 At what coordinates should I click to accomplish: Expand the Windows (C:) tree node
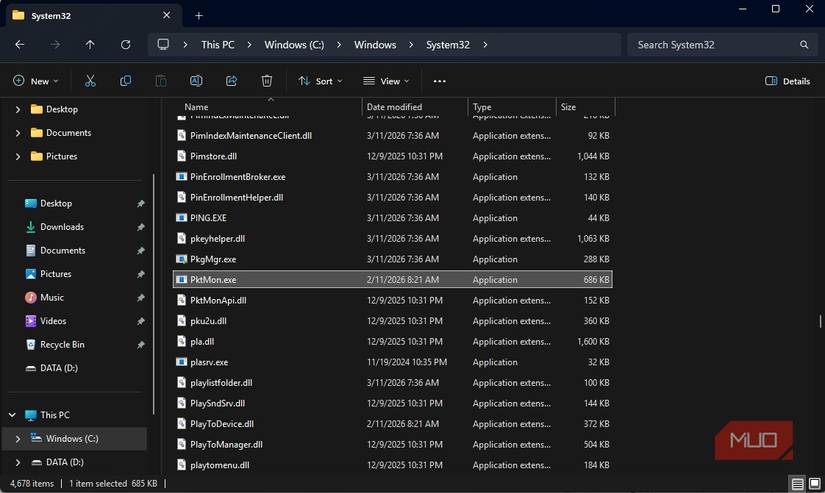point(18,439)
